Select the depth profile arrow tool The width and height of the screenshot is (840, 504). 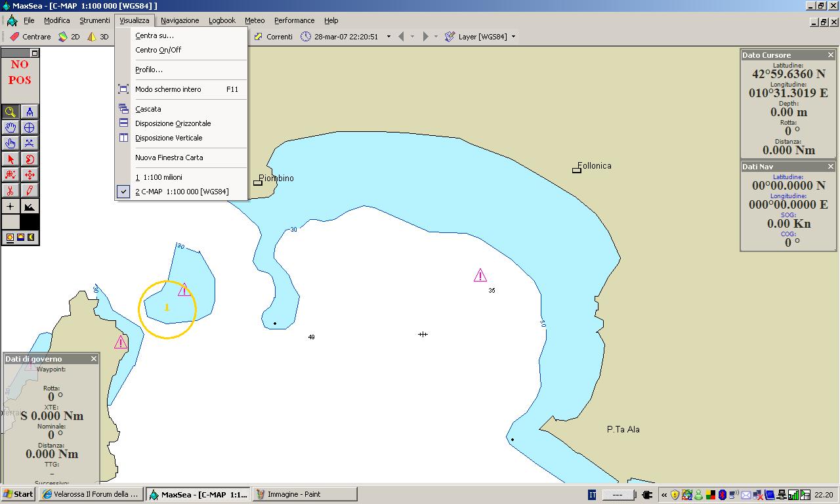point(30,206)
